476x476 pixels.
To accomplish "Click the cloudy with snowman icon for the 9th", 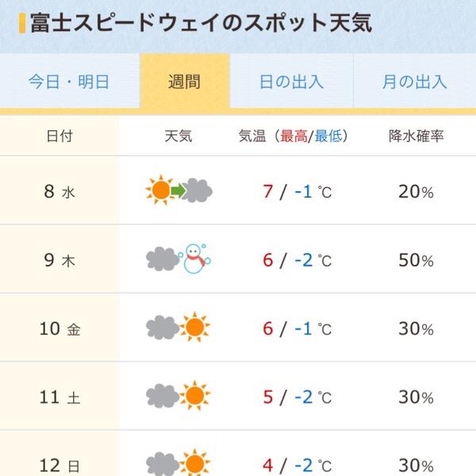I will [x=178, y=259].
